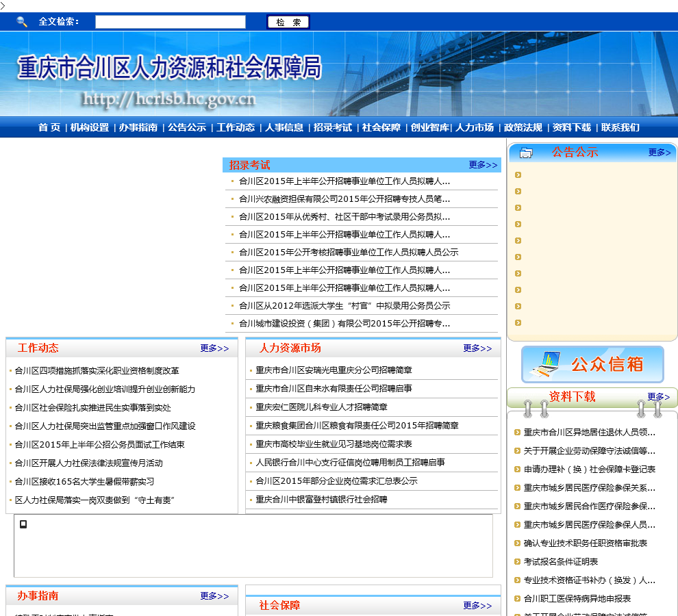The image size is (678, 616).
Task: Open the 首页 navigation item
Action: click(x=49, y=127)
